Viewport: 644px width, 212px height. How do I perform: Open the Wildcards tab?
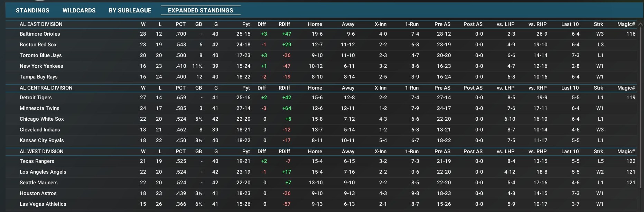click(x=79, y=10)
